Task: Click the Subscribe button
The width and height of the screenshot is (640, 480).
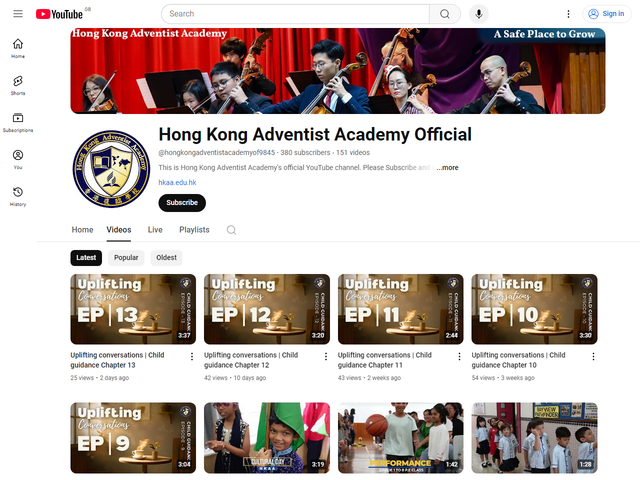Action: tap(182, 202)
